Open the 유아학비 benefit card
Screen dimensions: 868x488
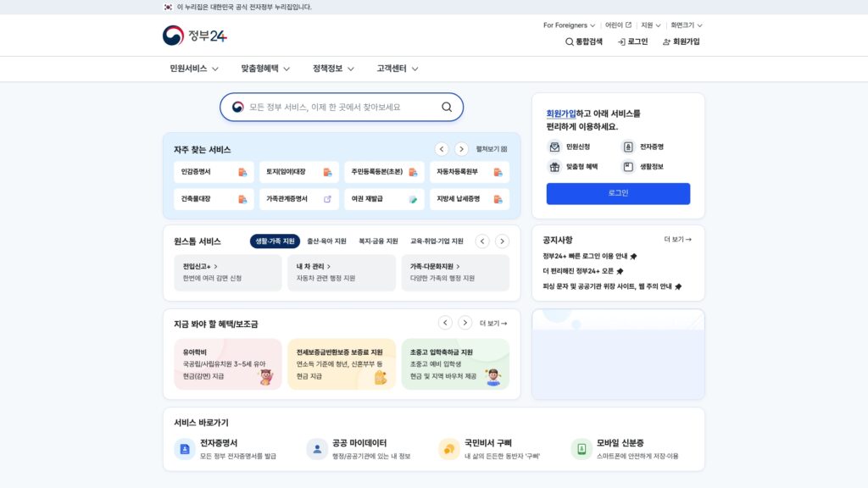pyautogui.click(x=227, y=364)
